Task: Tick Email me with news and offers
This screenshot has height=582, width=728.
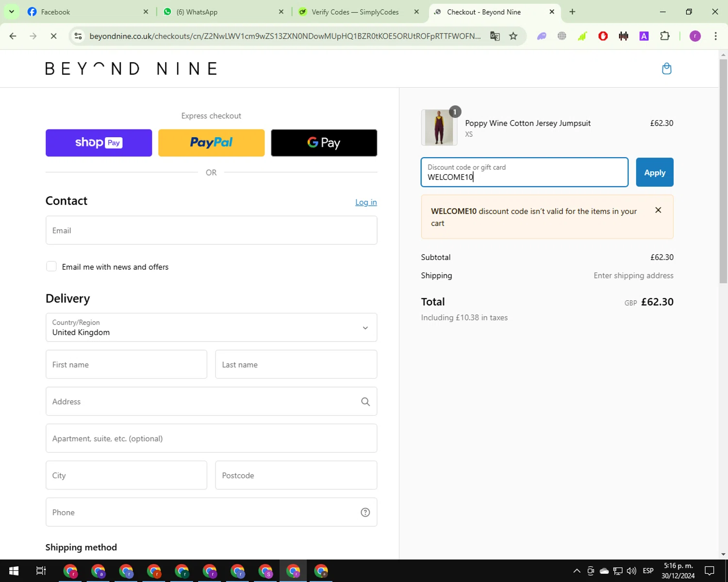Action: [51, 266]
